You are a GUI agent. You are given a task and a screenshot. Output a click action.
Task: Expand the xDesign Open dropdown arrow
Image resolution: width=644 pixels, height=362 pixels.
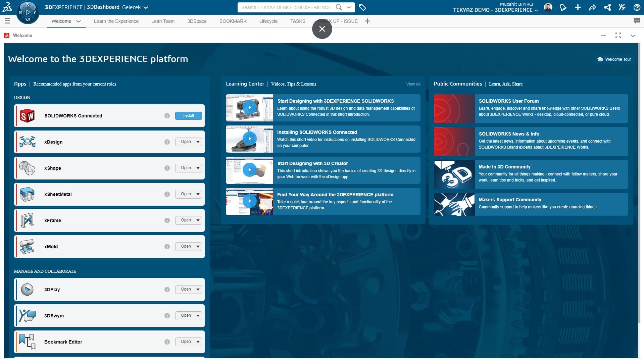pos(198,142)
